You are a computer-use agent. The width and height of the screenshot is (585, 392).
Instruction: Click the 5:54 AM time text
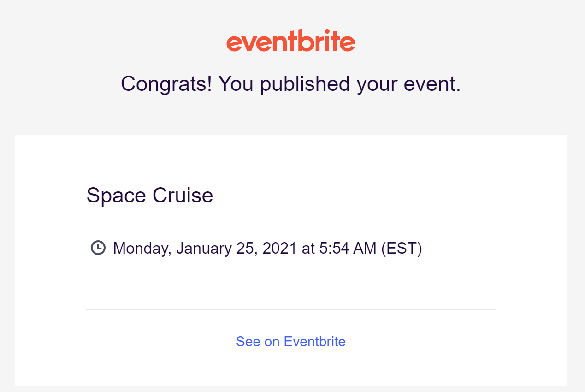(347, 248)
